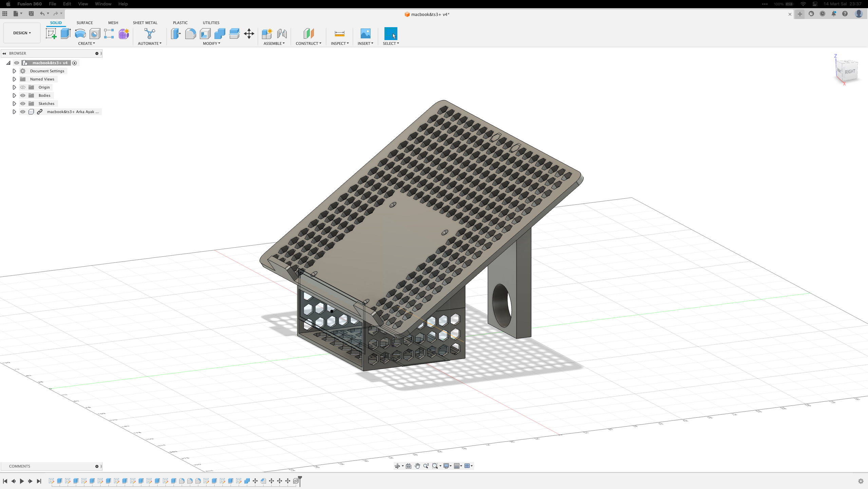This screenshot has width=868, height=489.
Task: Open the DESIGN workspace dropdown
Action: [22, 33]
